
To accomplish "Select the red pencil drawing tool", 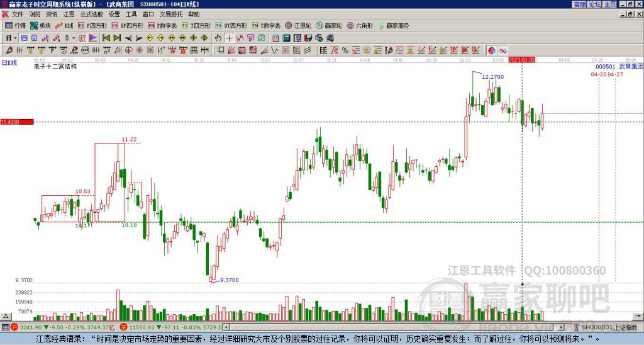I will 9,50.
